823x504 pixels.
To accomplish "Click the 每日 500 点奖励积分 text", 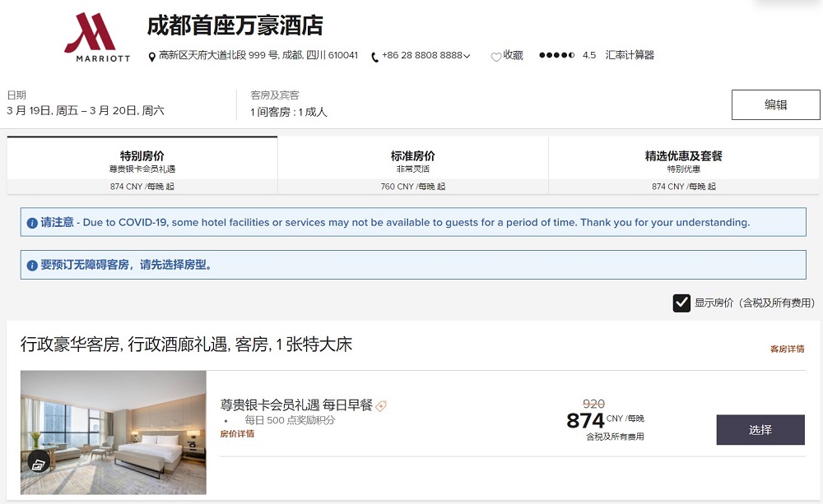I will point(290,420).
